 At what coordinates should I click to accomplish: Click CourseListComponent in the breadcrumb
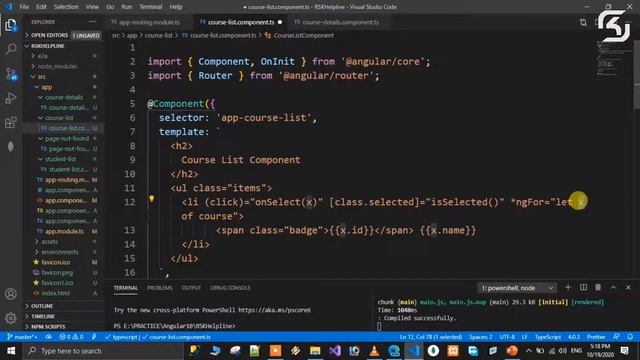(303, 36)
